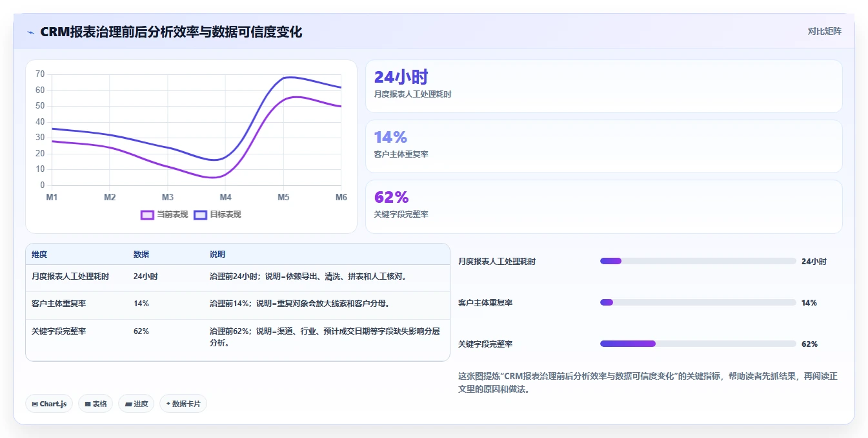
Task: Select the 数据卡片 tag chip
Action: [x=183, y=404]
